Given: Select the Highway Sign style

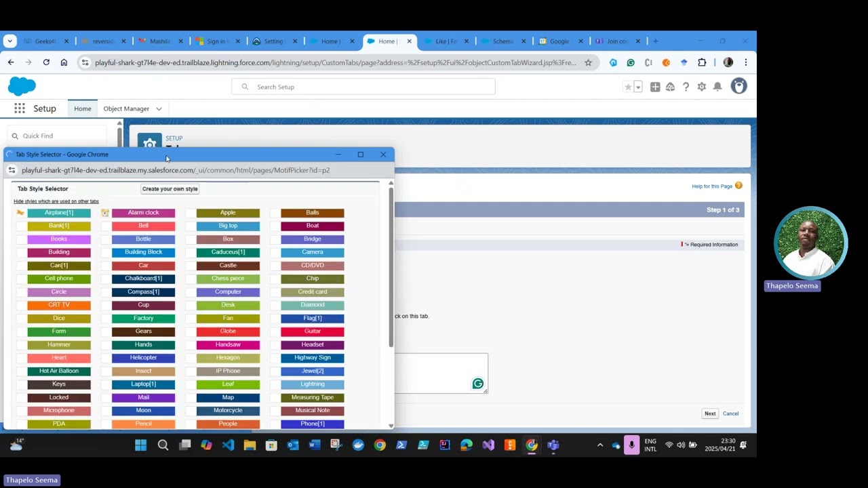Looking at the screenshot, I should tap(313, 358).
